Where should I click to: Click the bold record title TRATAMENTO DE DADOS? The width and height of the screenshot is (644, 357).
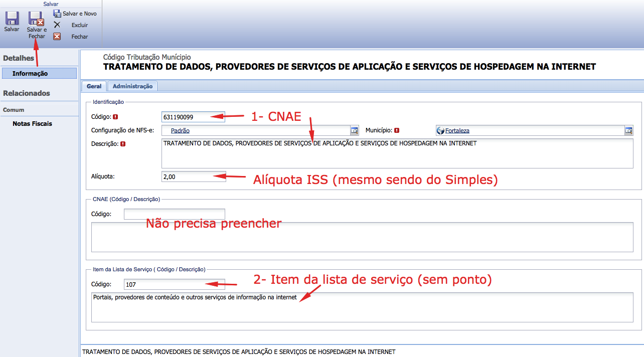click(350, 67)
